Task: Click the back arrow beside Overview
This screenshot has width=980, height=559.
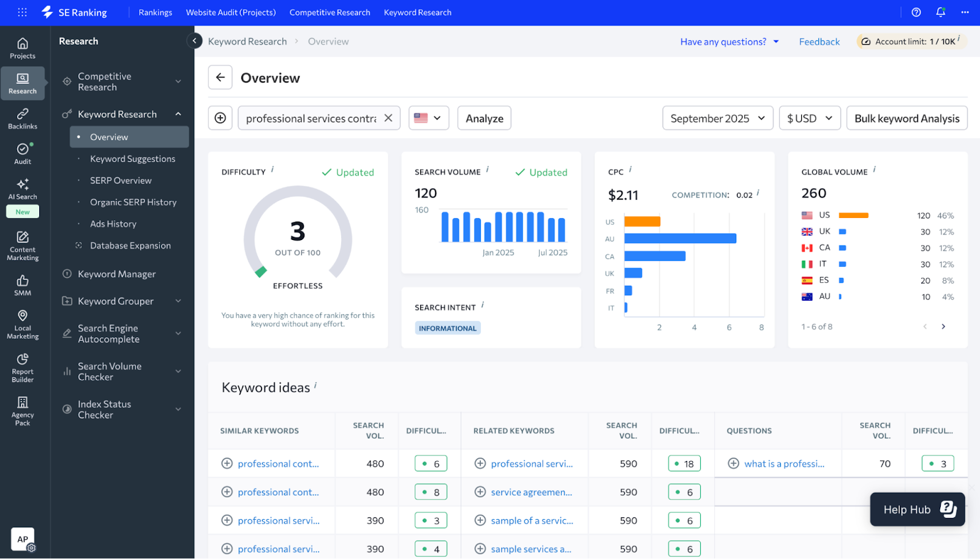Action: coord(220,78)
